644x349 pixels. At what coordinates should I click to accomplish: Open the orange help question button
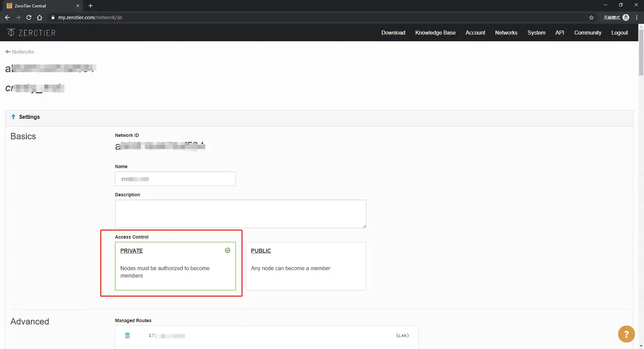(626, 334)
